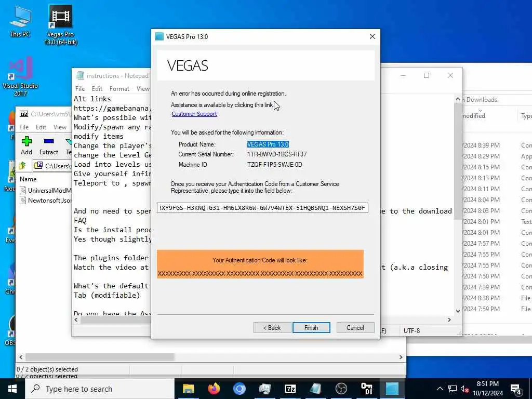This screenshot has width=532, height=399.
Task: Open the key DI taskbar app icon
Action: tap(366, 389)
